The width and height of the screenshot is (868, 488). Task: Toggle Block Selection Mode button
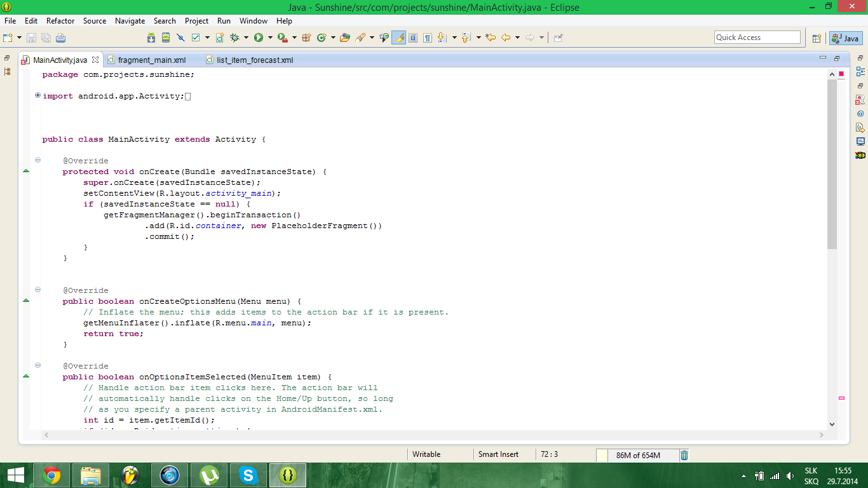pos(413,38)
